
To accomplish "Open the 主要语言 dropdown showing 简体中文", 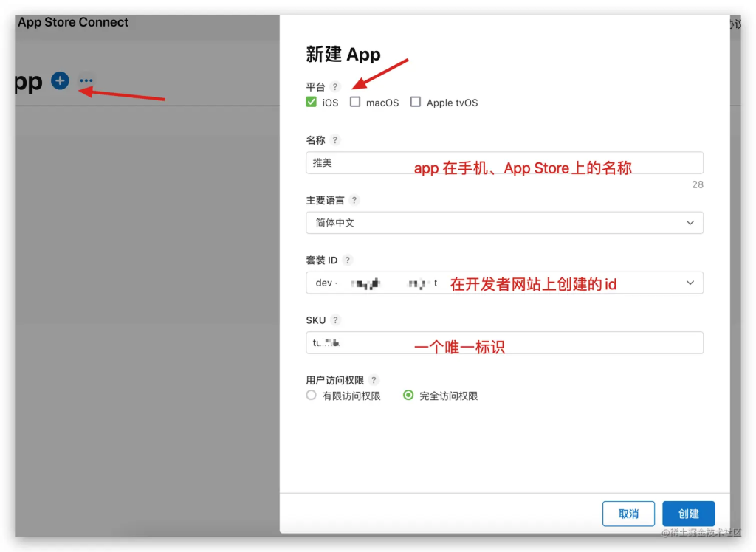I will pyautogui.click(x=504, y=222).
